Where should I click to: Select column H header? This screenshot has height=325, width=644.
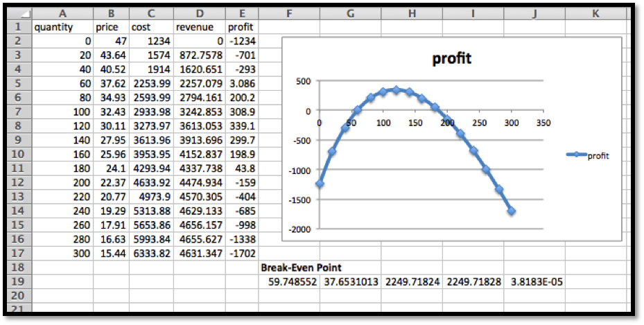coord(412,14)
